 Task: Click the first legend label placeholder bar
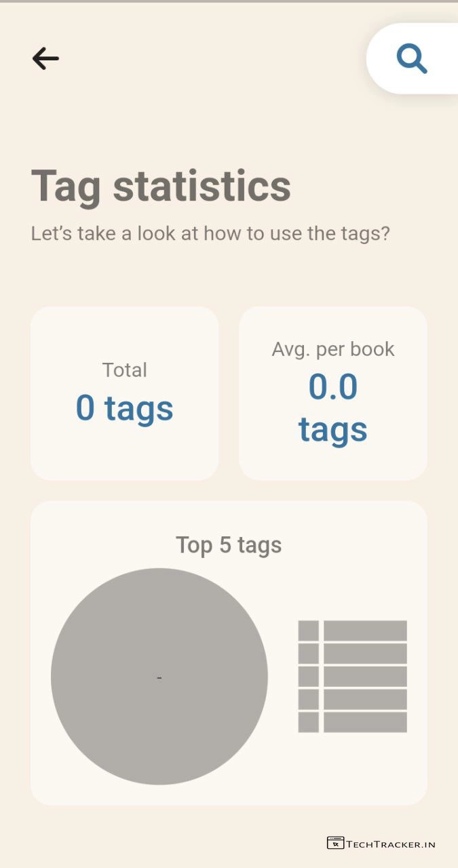click(365, 631)
